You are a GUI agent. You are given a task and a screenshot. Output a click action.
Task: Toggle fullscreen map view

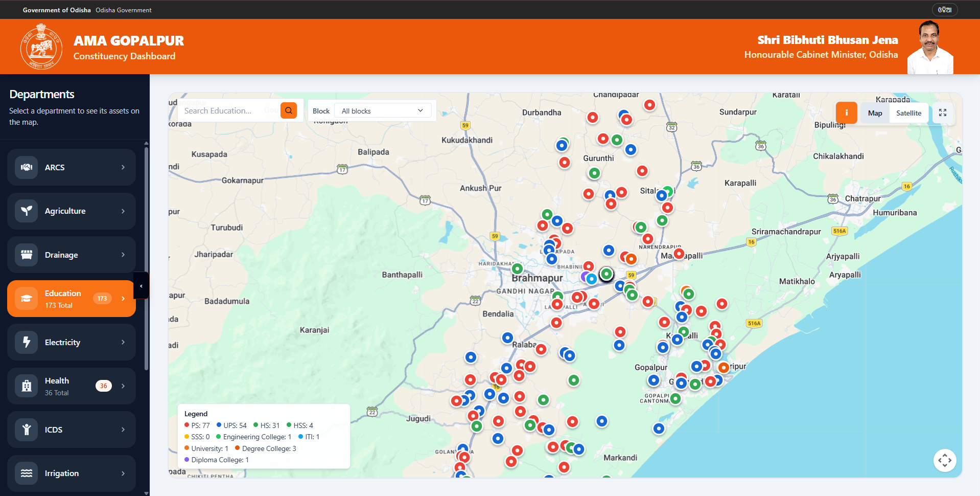[943, 112]
